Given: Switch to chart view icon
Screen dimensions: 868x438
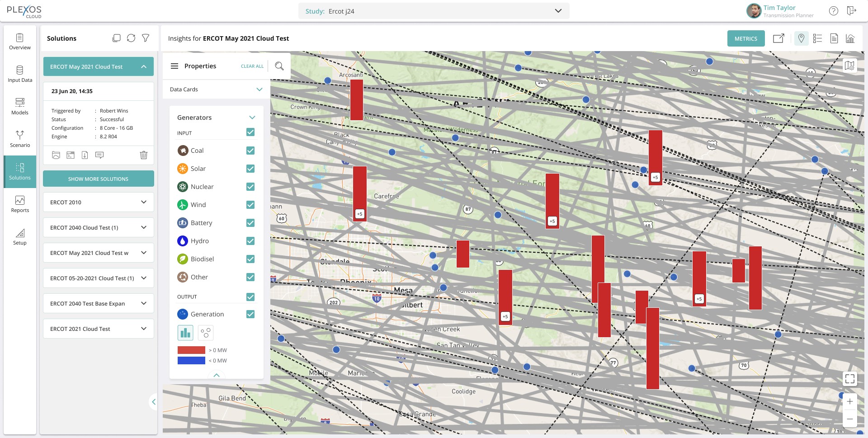Looking at the screenshot, I should pyautogui.click(x=850, y=38).
